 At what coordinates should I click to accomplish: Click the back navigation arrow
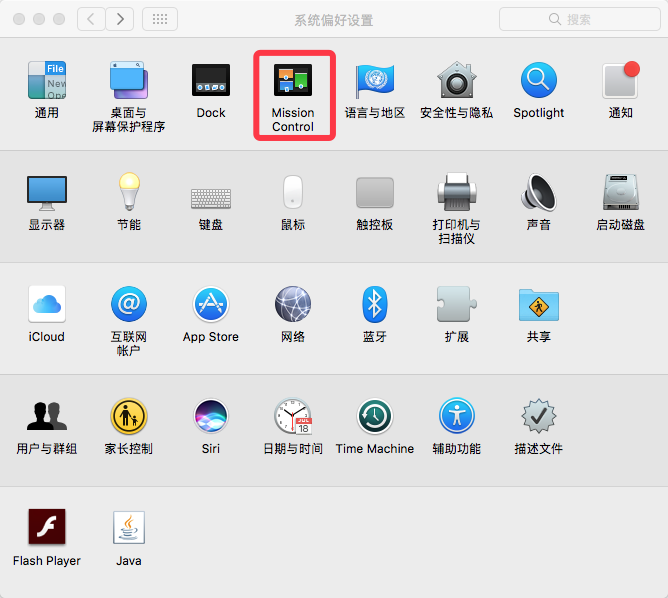tap(91, 19)
